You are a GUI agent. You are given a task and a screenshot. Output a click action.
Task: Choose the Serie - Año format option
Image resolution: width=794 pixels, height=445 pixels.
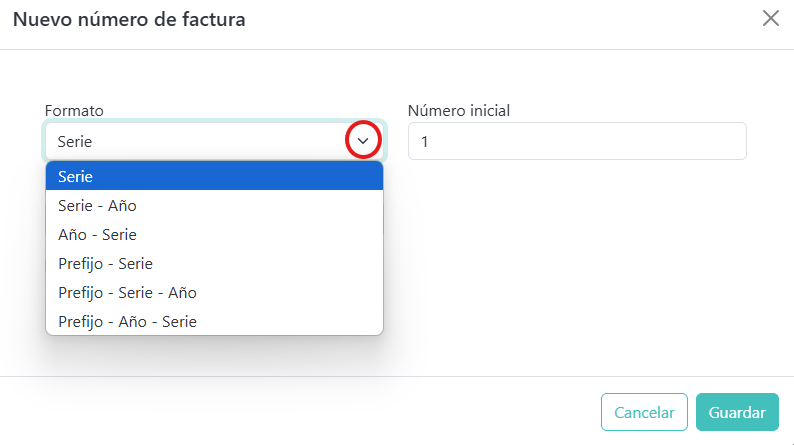click(214, 205)
